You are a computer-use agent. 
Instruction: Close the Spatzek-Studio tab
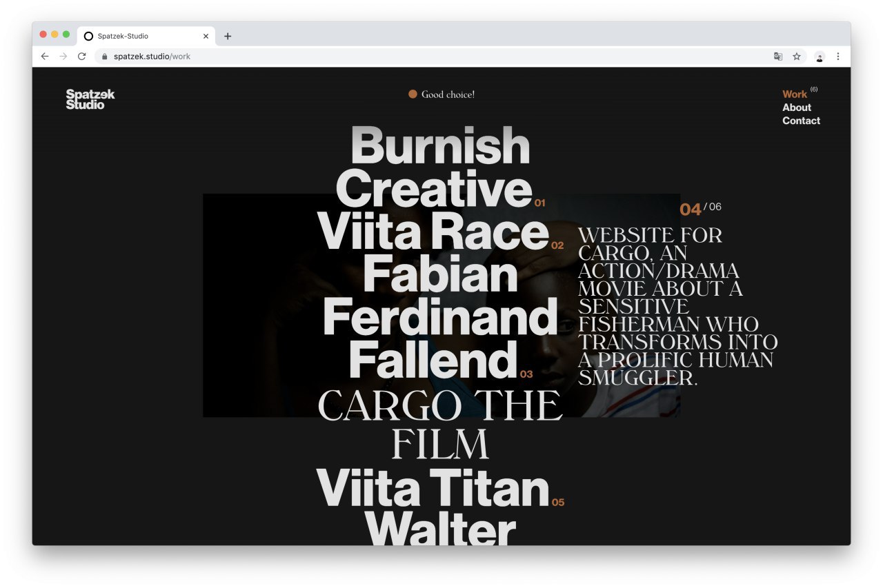pyautogui.click(x=206, y=36)
